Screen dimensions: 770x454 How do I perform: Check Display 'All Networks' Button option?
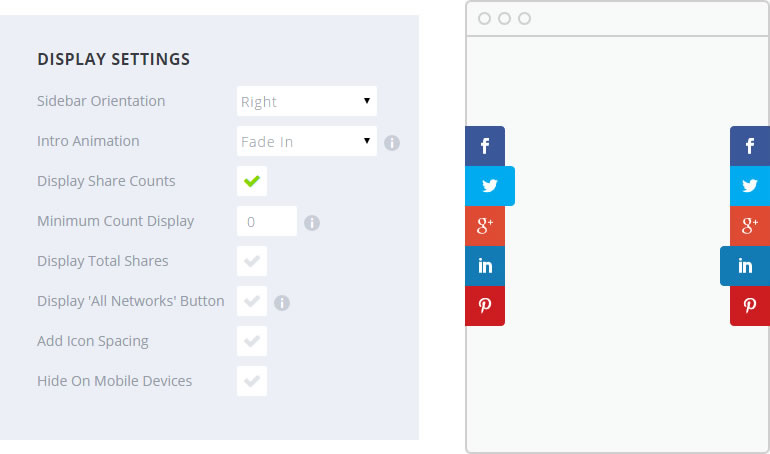(x=252, y=301)
